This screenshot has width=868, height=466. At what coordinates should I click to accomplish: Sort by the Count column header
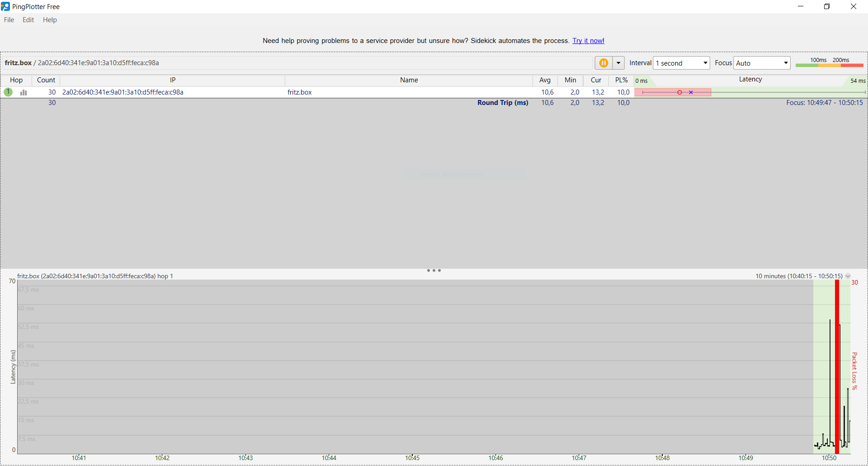[x=46, y=80]
